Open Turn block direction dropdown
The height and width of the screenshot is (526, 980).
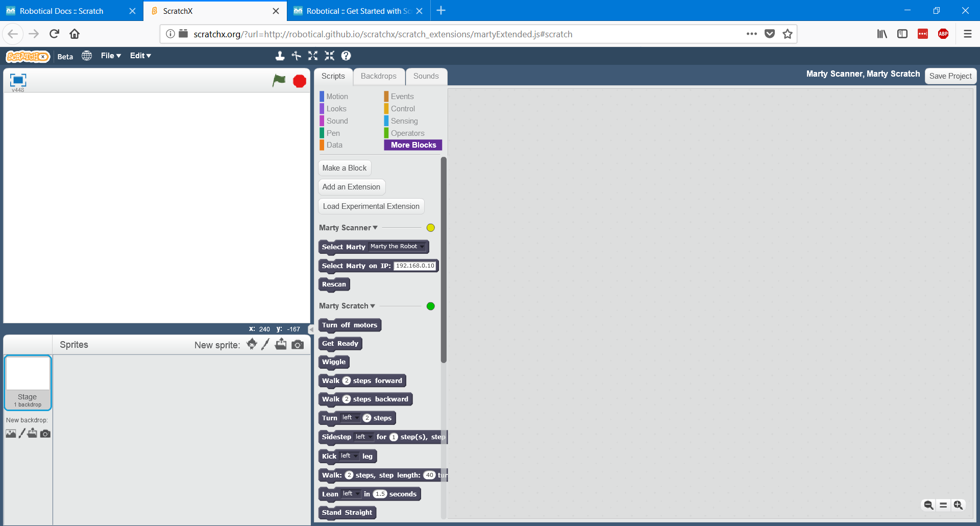350,418
